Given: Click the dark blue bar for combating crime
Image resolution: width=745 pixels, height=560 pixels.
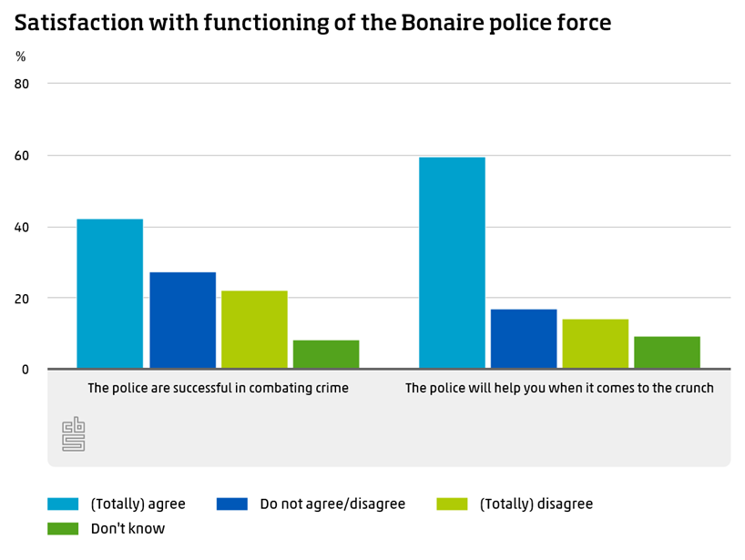Looking at the screenshot, I should click(x=183, y=321).
